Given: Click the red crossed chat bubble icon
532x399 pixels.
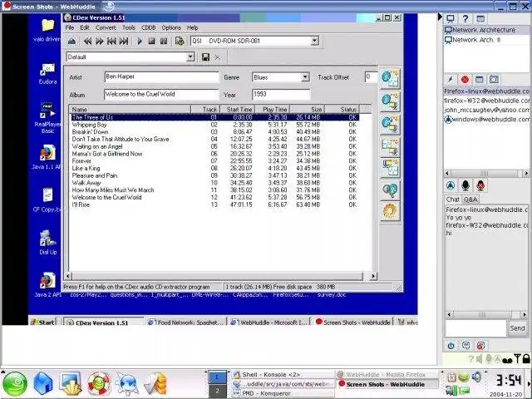Looking at the screenshot, I should click(480, 346).
